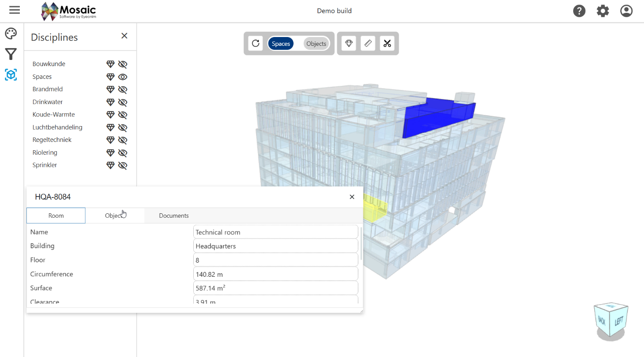644x357 pixels.
Task: Click the Spaces discipline label
Action: click(42, 77)
